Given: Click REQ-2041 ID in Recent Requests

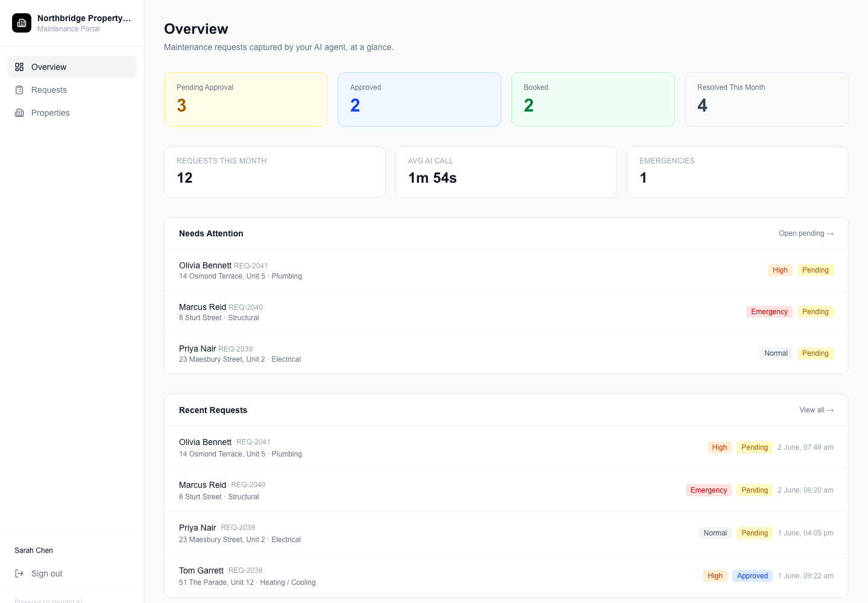Looking at the screenshot, I should pos(253,442).
